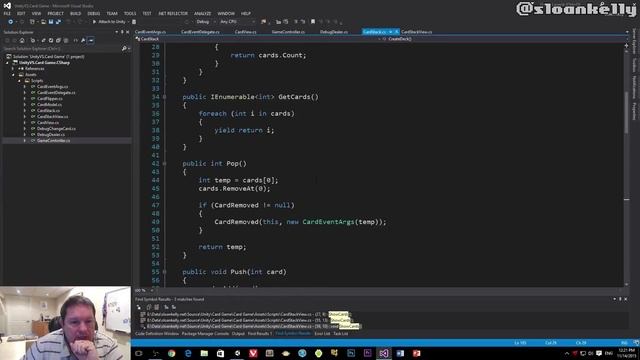Expand the References node
This screenshot has width=640, height=360.
coord(13,69)
